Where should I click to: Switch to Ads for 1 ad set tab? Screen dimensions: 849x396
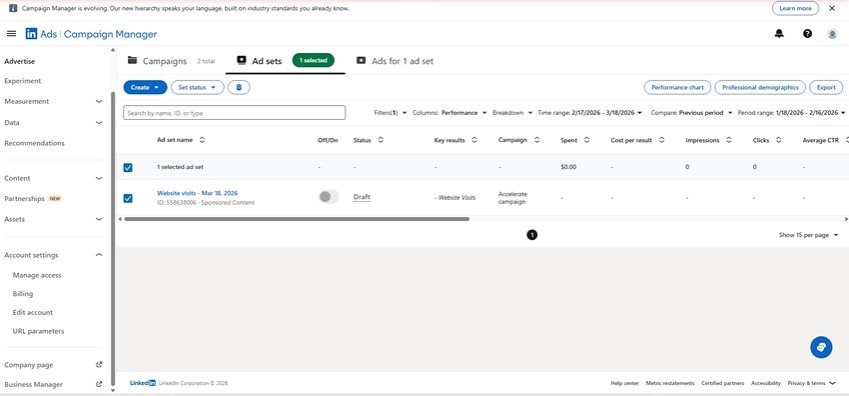(395, 61)
